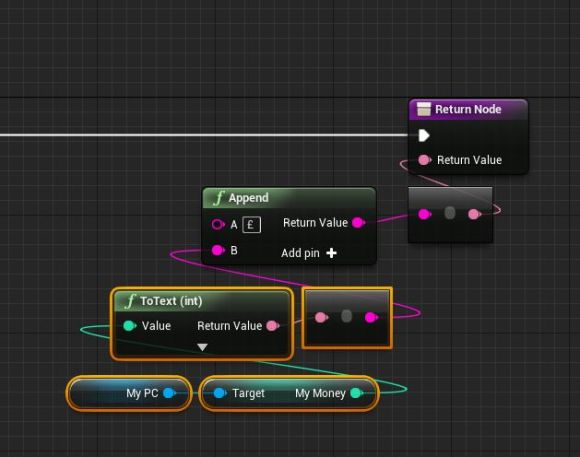This screenshot has width=580, height=457.
Task: Select the My Money label text
Action: tap(320, 393)
